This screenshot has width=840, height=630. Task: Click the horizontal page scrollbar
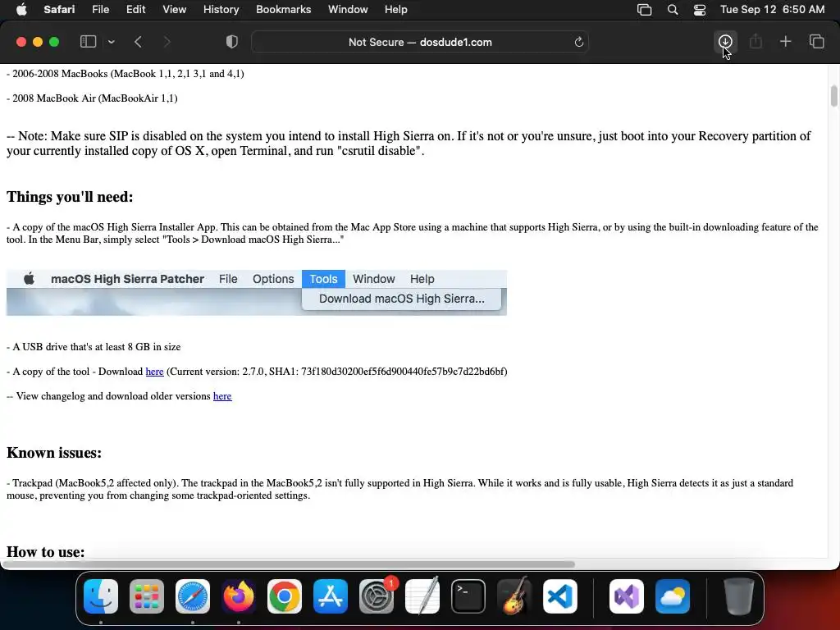coord(288,564)
